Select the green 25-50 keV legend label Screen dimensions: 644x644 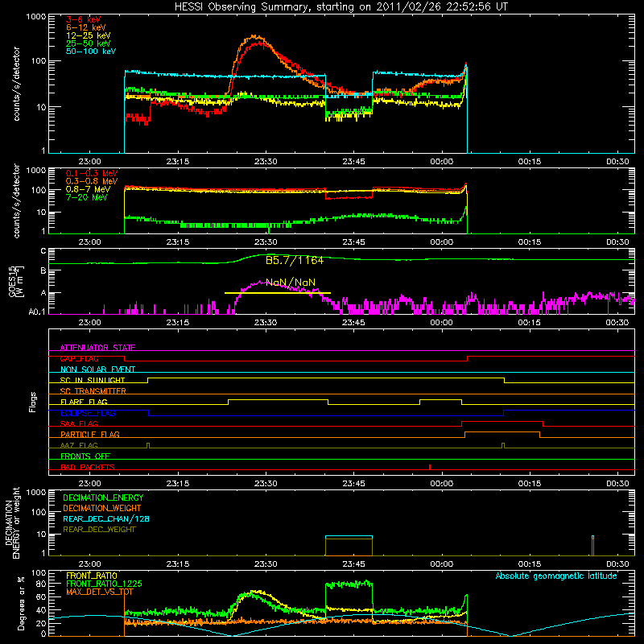(89, 43)
